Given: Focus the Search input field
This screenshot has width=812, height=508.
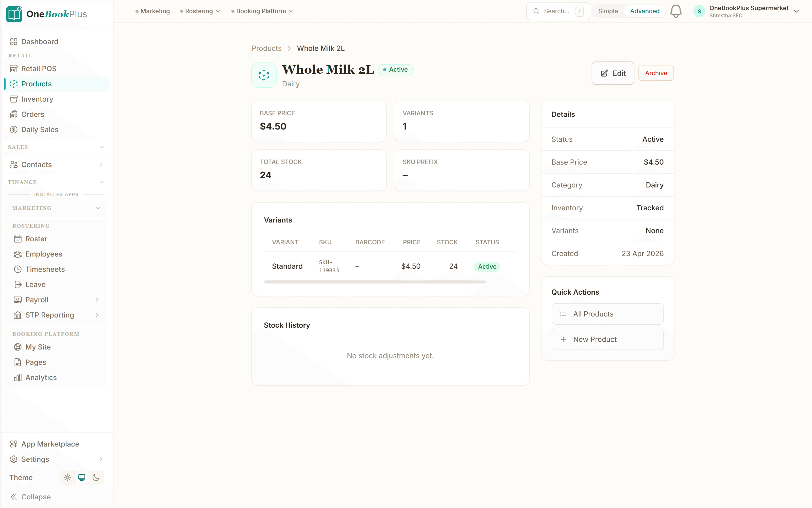Looking at the screenshot, I should (x=558, y=11).
